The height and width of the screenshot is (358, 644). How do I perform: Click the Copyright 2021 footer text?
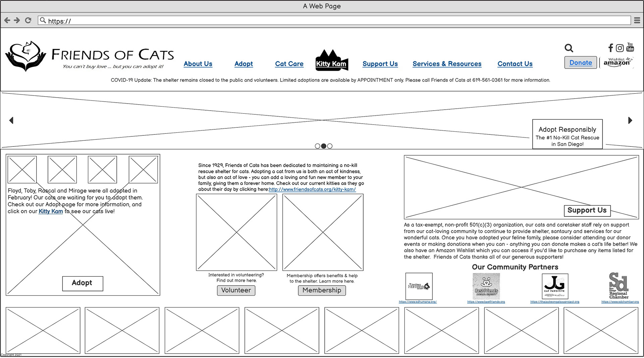pos(11,355)
